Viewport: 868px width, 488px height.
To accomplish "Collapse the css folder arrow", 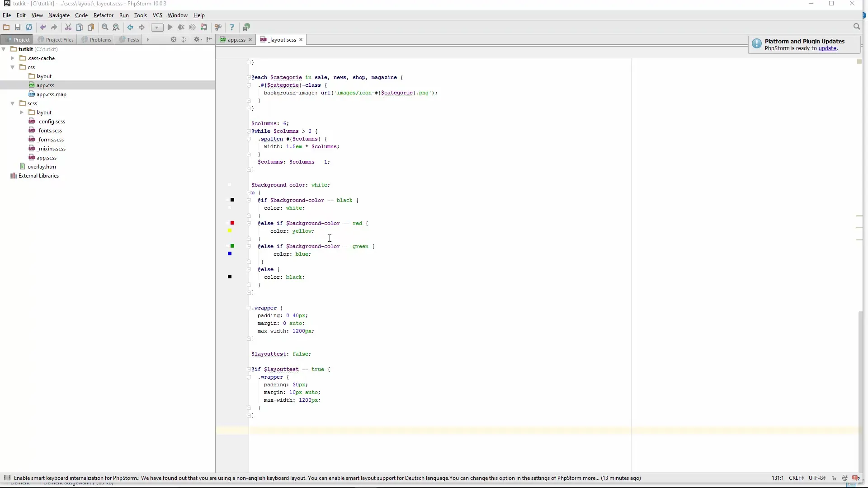I will [13, 67].
